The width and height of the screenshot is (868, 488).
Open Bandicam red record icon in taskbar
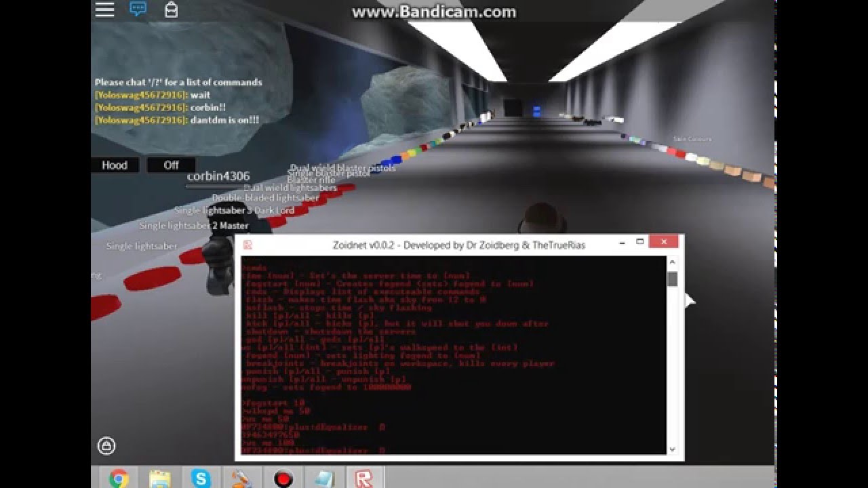pyautogui.click(x=283, y=479)
